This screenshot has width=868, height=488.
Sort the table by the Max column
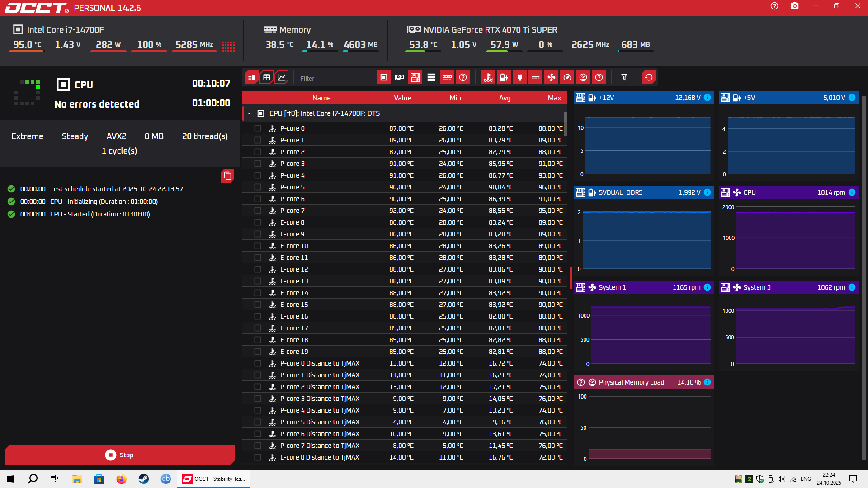[x=554, y=98]
